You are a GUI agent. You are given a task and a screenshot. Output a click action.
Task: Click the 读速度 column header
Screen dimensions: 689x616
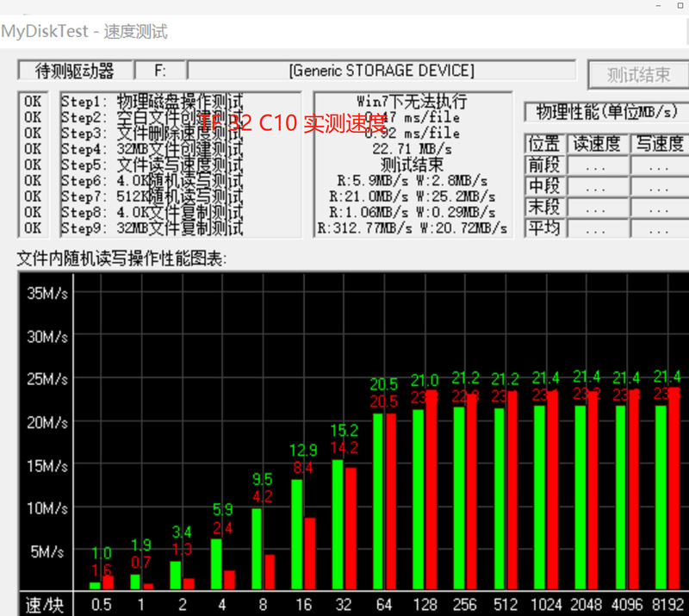597,144
